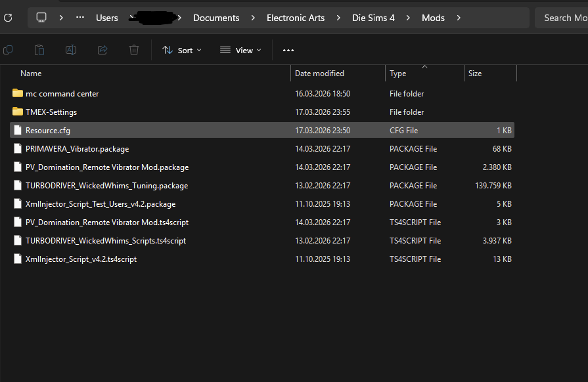Expand chevron after Die Sims 4 breadcrumb
588x382 pixels.
[408, 18]
